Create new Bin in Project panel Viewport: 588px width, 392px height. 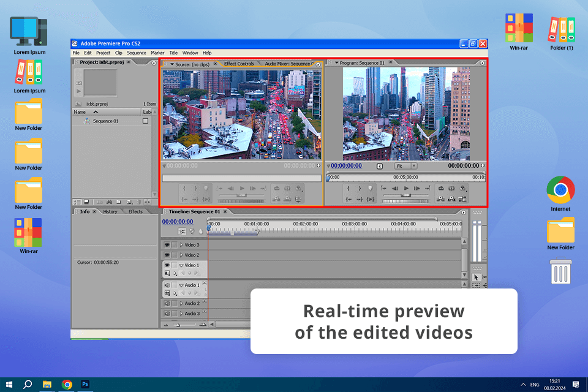pyautogui.click(x=119, y=202)
